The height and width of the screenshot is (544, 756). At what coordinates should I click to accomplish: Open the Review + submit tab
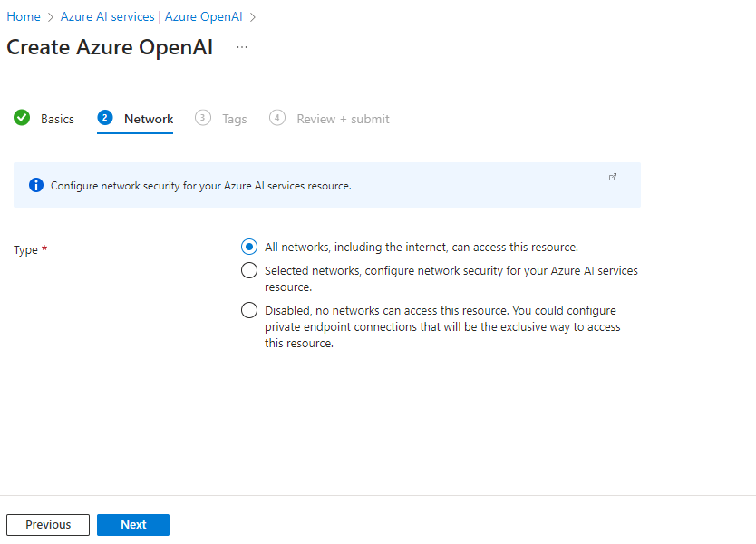343,119
